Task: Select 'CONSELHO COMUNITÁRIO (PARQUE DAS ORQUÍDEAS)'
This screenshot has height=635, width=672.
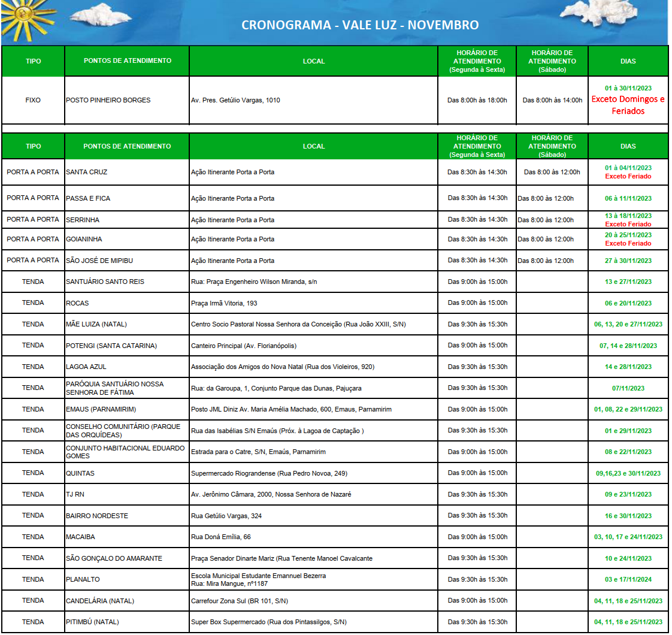Action: (x=123, y=430)
